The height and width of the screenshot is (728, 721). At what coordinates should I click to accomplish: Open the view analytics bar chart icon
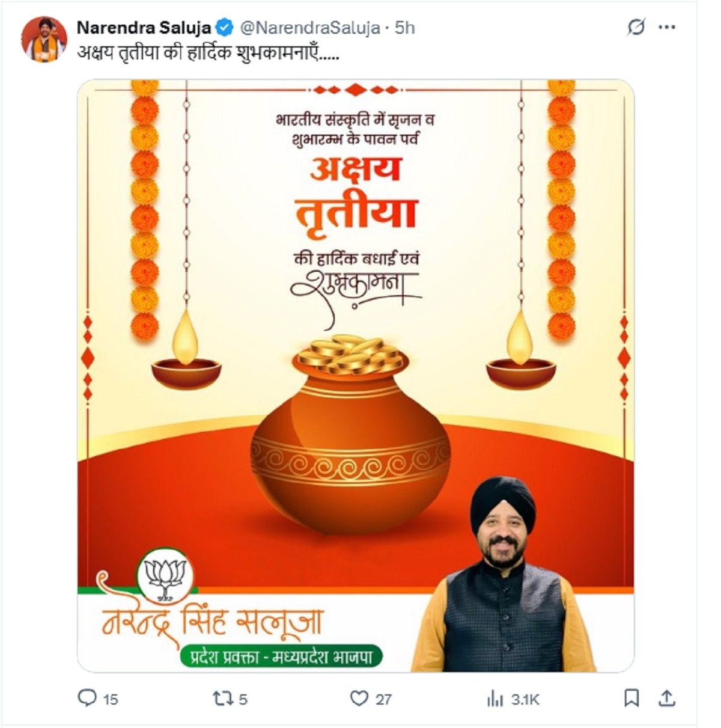495,698
